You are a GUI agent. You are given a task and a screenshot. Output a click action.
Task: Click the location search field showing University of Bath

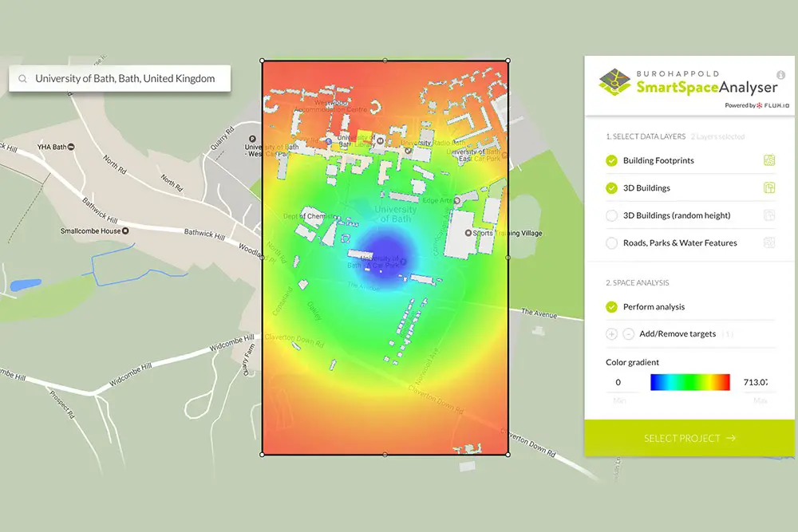click(x=120, y=78)
